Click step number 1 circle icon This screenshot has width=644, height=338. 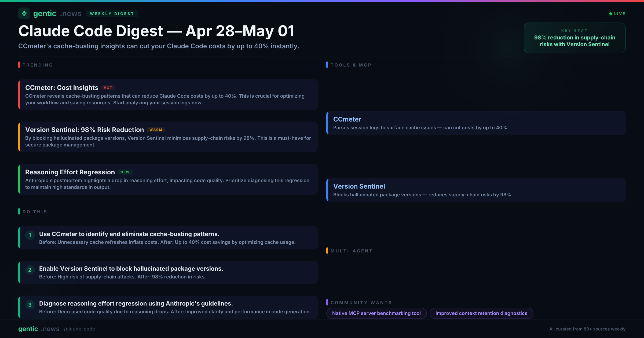pos(30,235)
